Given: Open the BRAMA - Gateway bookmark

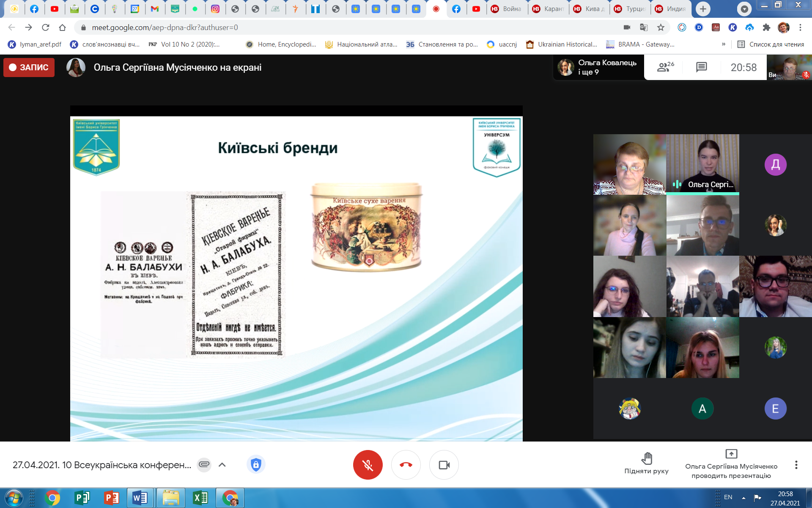Looking at the screenshot, I should 640,44.
